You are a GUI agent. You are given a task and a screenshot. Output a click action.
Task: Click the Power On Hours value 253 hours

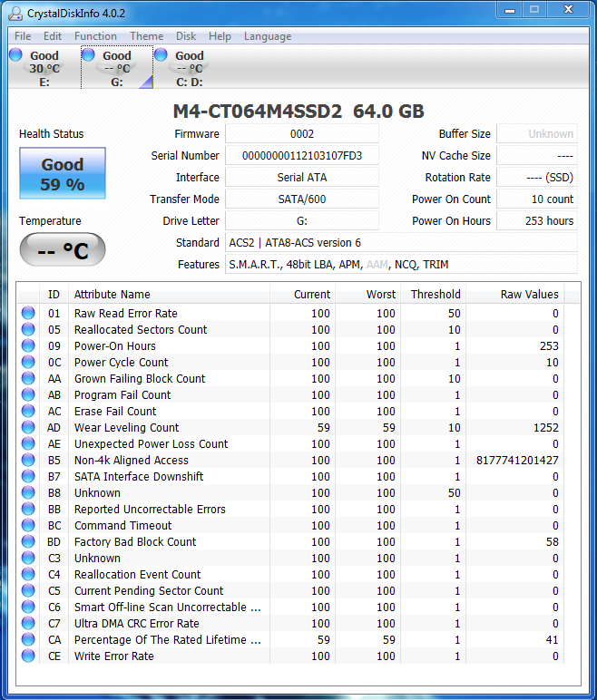[537, 221]
